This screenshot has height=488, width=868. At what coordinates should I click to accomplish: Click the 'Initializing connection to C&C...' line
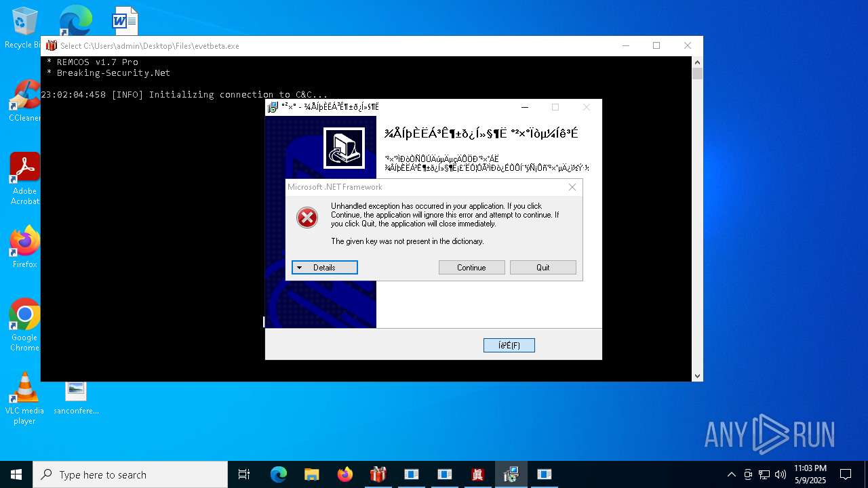[238, 94]
